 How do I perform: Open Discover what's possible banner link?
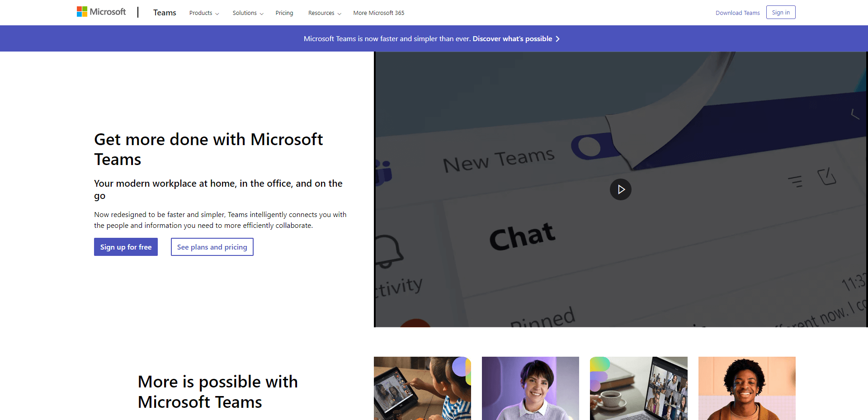512,39
